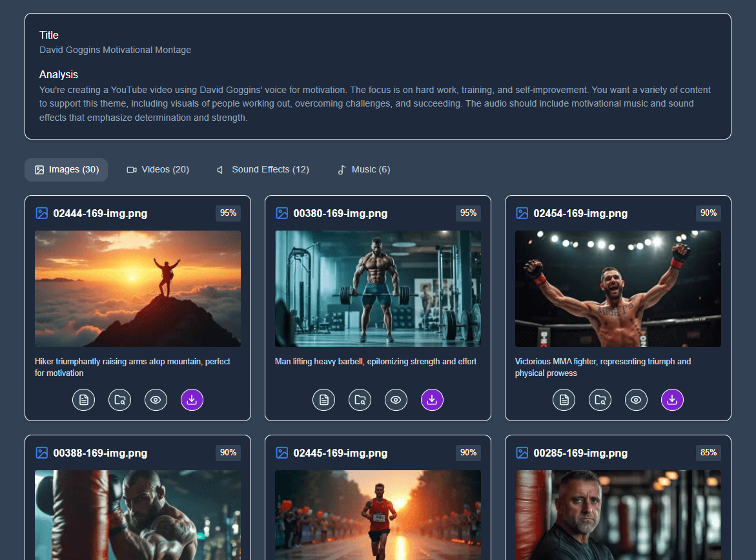This screenshot has width=756, height=560.
Task: Open document details for 00380-169-img.png
Action: tap(323, 400)
